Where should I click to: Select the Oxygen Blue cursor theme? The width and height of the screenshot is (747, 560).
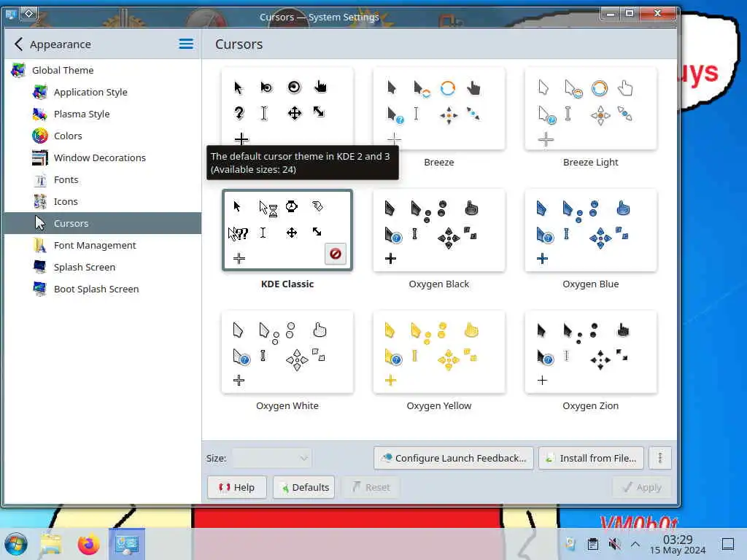pyautogui.click(x=591, y=230)
